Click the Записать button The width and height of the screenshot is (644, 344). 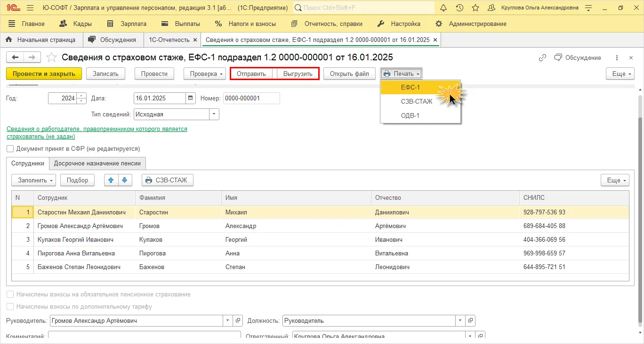(x=105, y=74)
